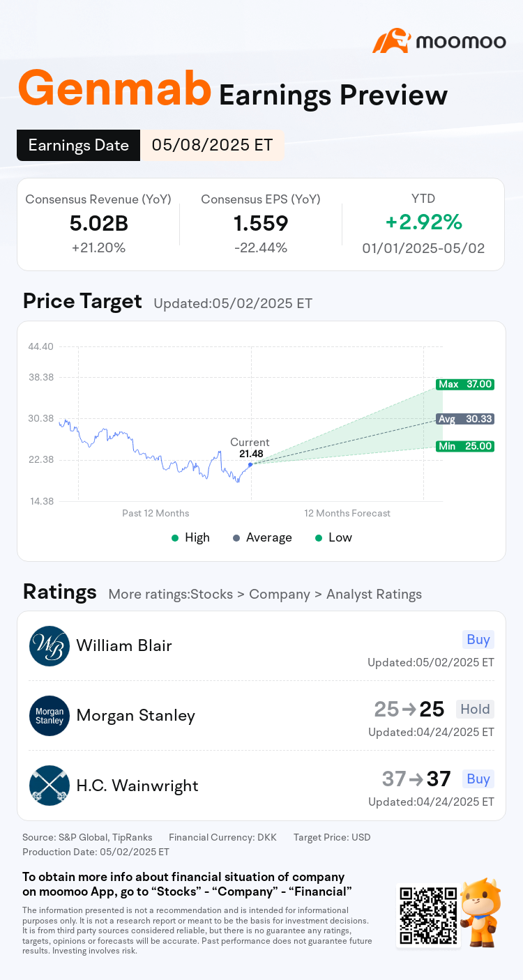Scan the QR code image
Screen dimensions: 523x980
click(x=429, y=916)
